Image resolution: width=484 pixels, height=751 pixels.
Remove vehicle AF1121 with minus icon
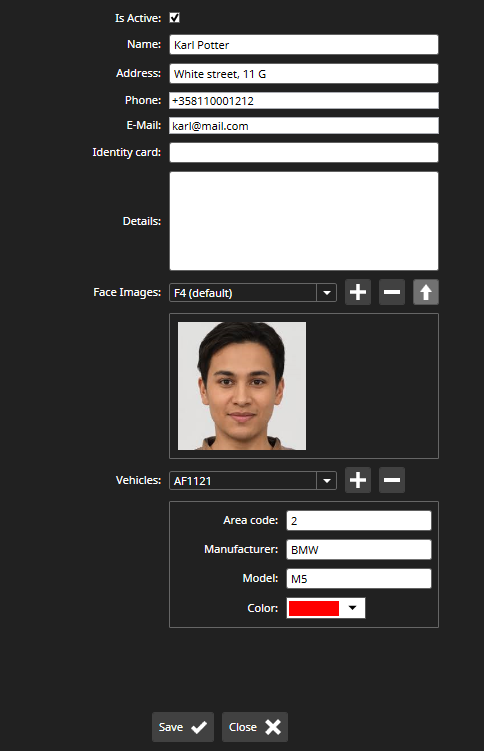click(x=392, y=480)
